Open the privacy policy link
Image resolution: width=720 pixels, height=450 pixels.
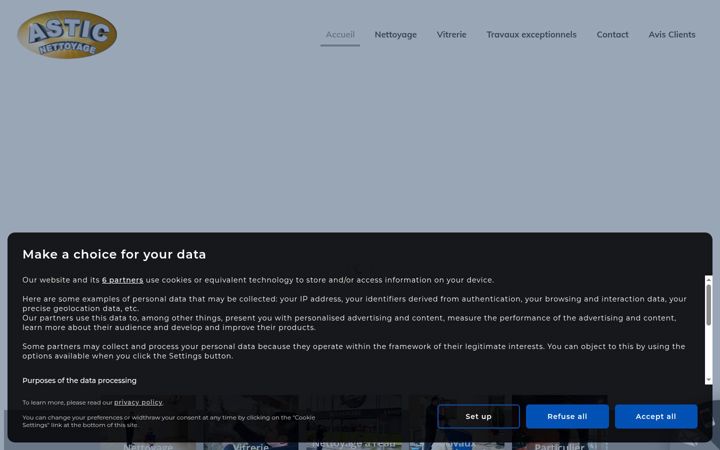tap(138, 402)
